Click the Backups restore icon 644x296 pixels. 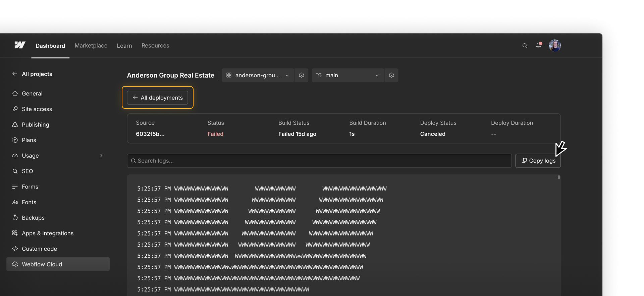[x=15, y=218]
